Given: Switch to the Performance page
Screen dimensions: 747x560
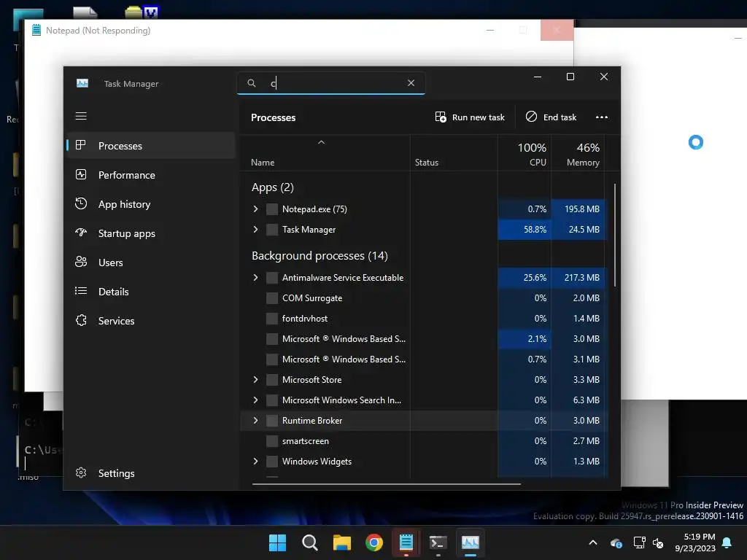Looking at the screenshot, I should [x=152, y=175].
